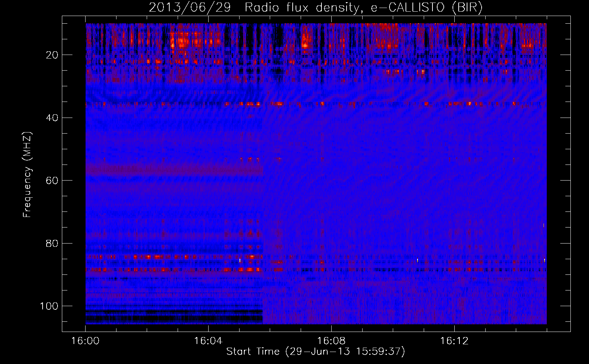Image resolution: width=589 pixels, height=364 pixels.
Task: Click the '16:04' time tick label
Action: pyautogui.click(x=208, y=341)
